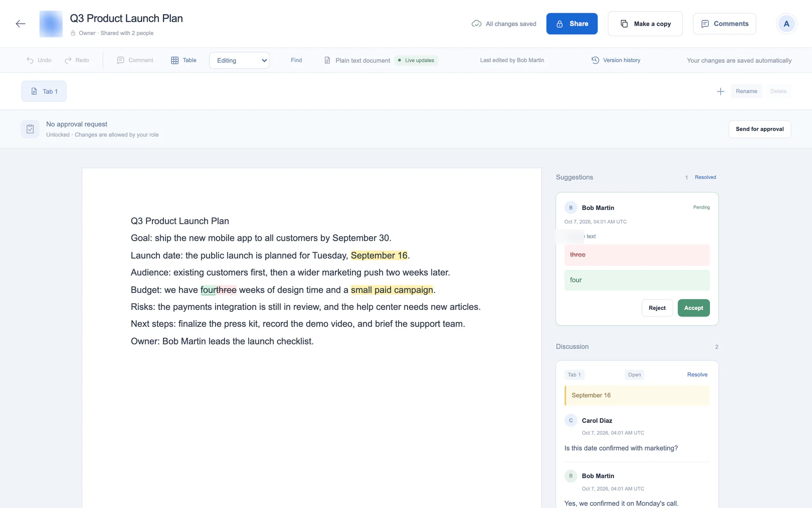Click Carol Diaz's avatar
Image resolution: width=812 pixels, height=508 pixels.
(571, 420)
